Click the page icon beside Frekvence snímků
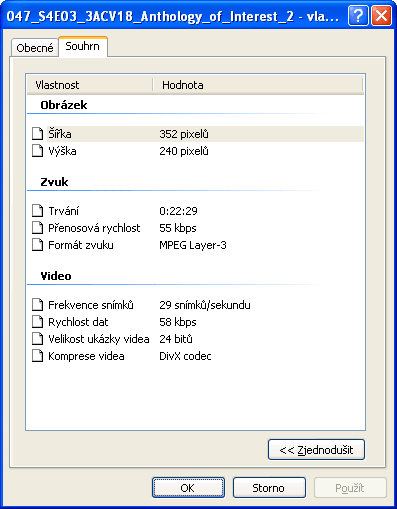 tap(37, 305)
